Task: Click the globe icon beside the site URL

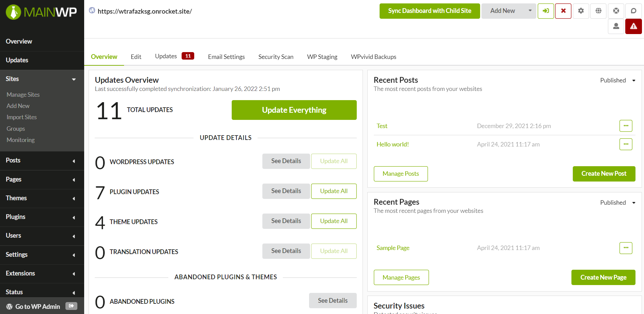Action: click(x=92, y=10)
